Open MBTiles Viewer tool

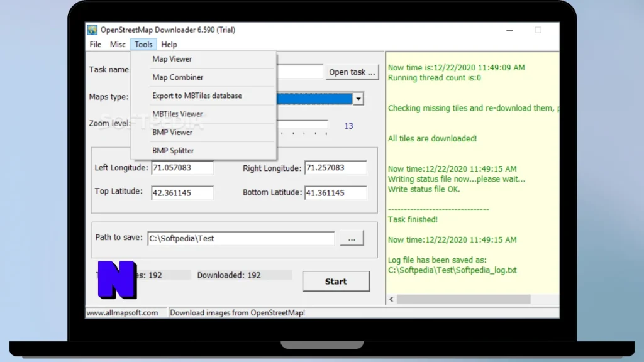click(203, 114)
